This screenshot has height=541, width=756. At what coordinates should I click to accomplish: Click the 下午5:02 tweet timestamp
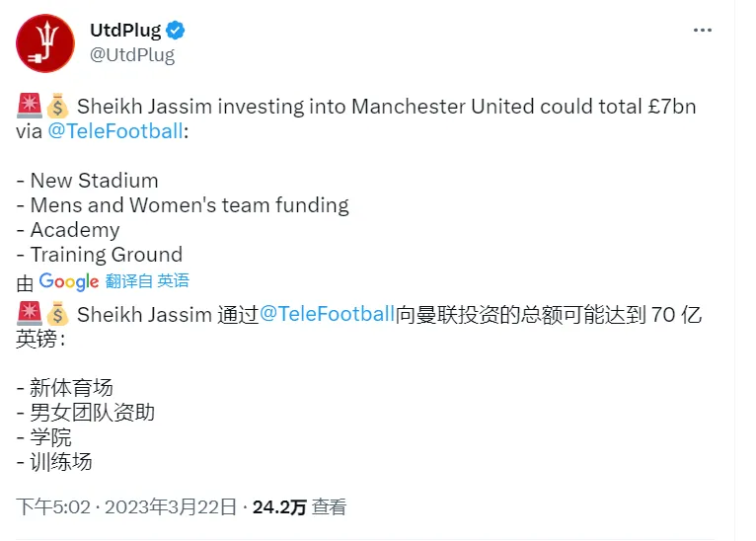click(53, 507)
